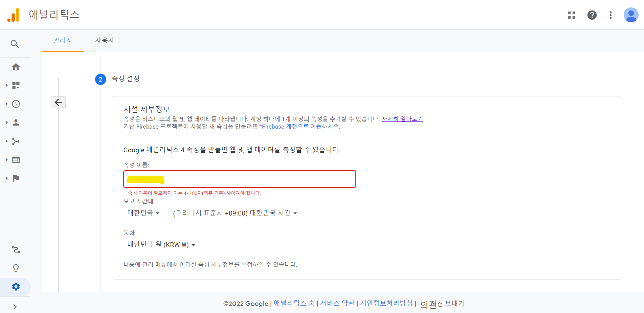Open the Firebase 계정으로 이동 link
Image resolution: width=644 pixels, height=313 pixels.
[290, 127]
